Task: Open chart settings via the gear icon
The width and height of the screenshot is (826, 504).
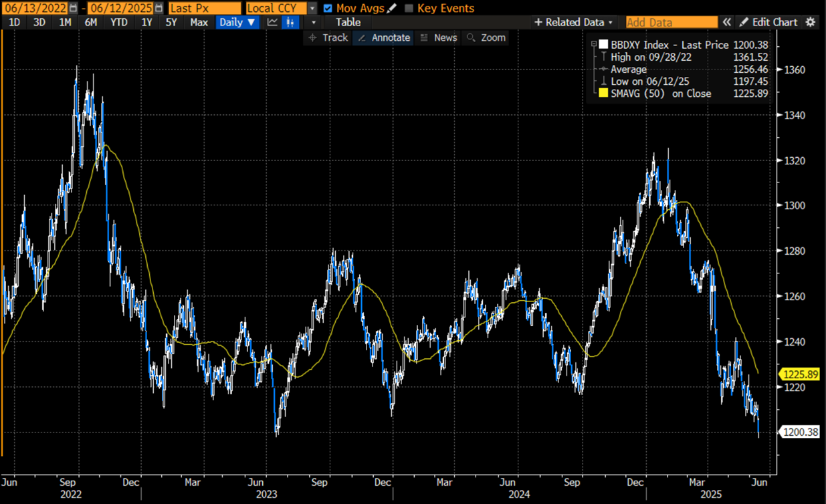Action: pyautogui.click(x=810, y=22)
